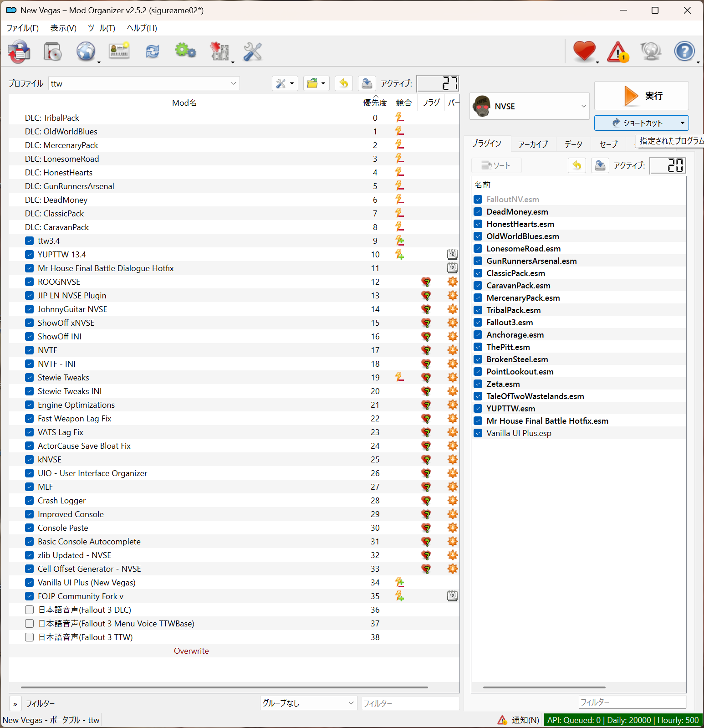Enable the 日本語音声(Fallout 3 DLC) mod
Screen dimensions: 704x728
[30, 610]
